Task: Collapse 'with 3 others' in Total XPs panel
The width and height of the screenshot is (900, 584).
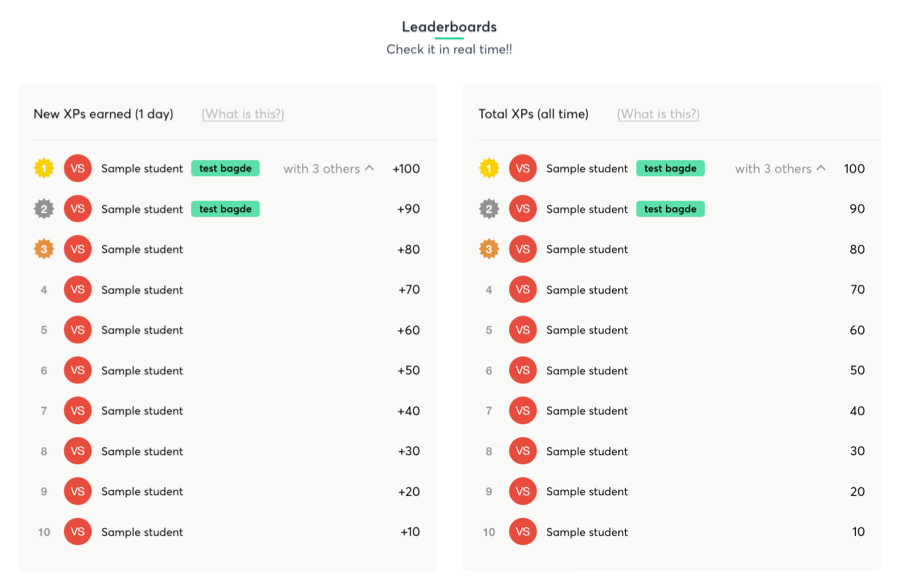Action: tap(780, 169)
